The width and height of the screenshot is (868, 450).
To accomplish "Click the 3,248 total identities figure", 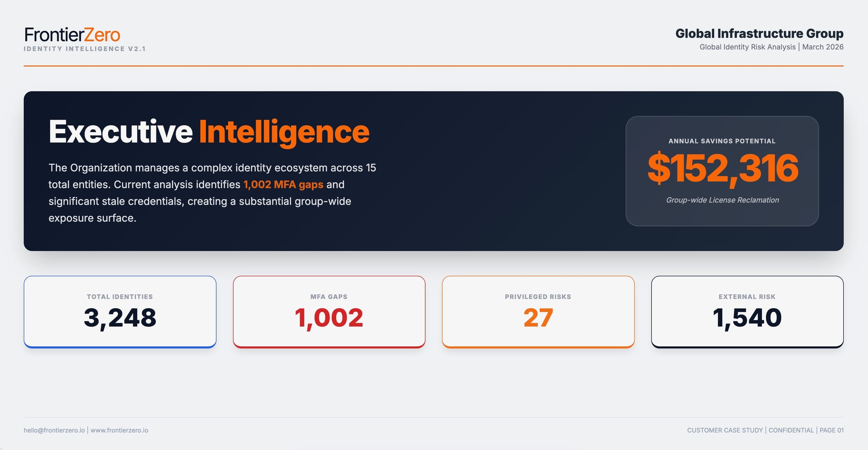I will coord(120,317).
